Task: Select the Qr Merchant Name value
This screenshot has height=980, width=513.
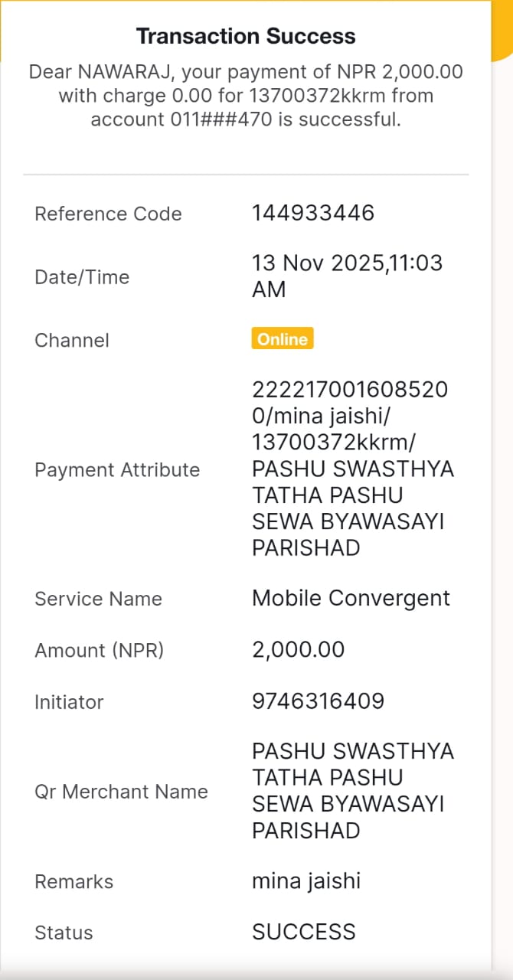Action: pyautogui.click(x=353, y=791)
